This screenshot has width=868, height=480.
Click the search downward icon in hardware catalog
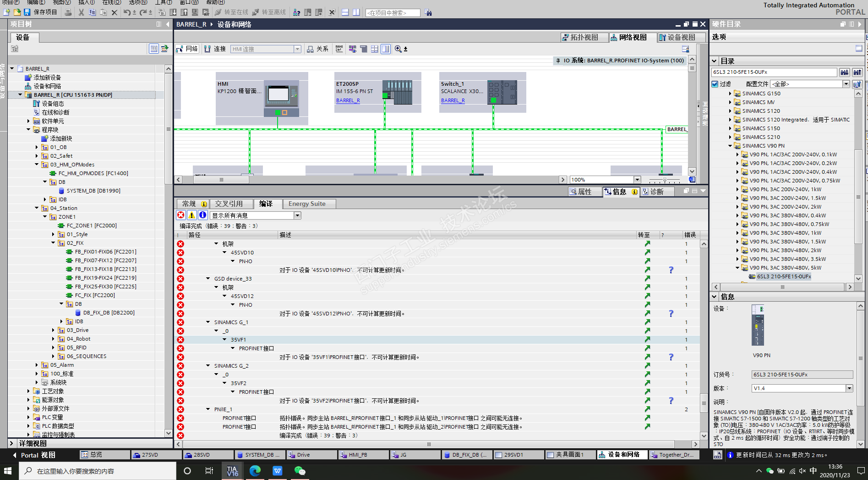(844, 72)
